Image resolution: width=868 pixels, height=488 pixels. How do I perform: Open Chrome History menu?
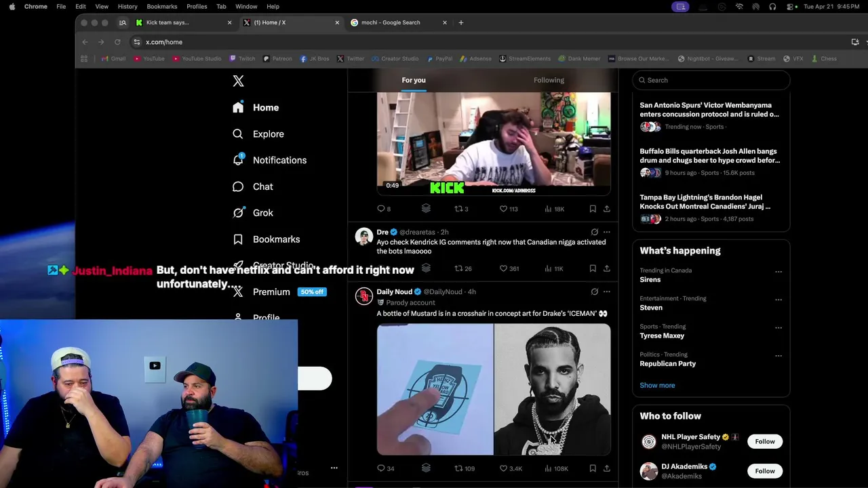point(127,6)
